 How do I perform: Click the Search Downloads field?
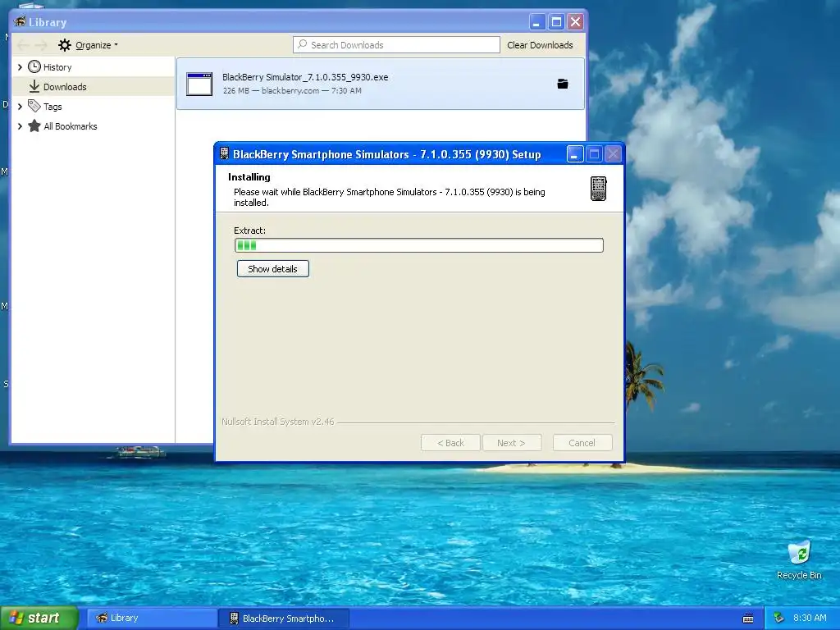click(396, 45)
